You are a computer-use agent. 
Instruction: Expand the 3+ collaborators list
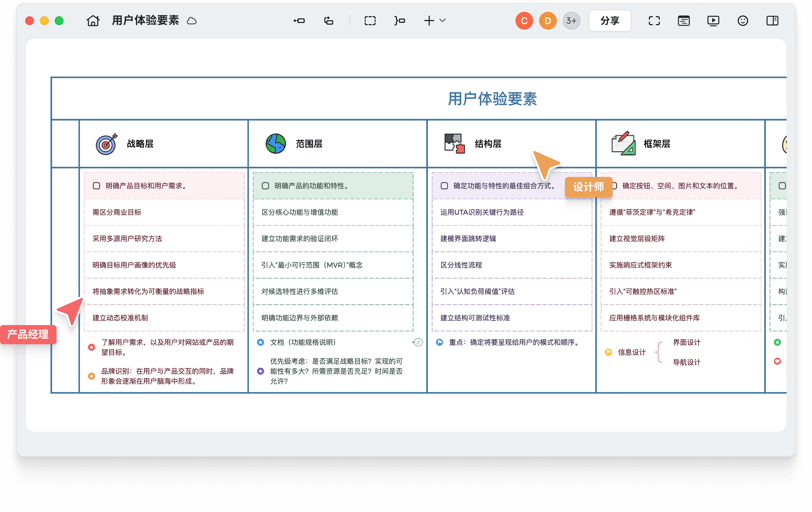pos(571,21)
